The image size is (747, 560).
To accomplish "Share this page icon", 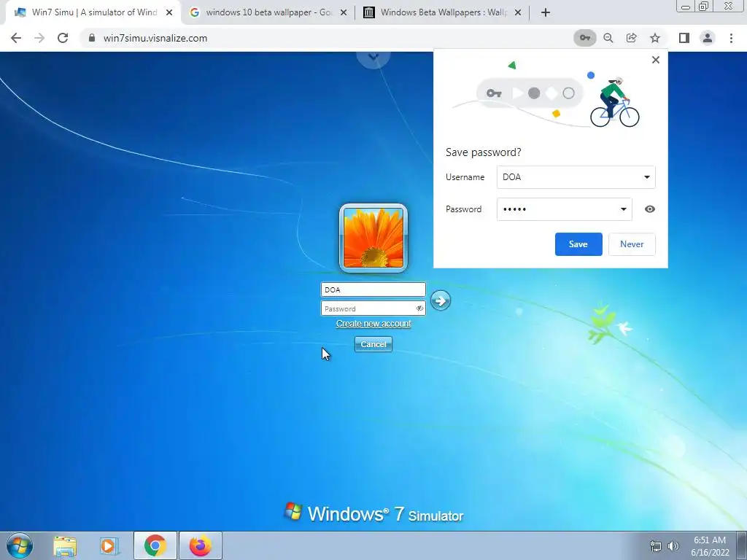I will (631, 38).
